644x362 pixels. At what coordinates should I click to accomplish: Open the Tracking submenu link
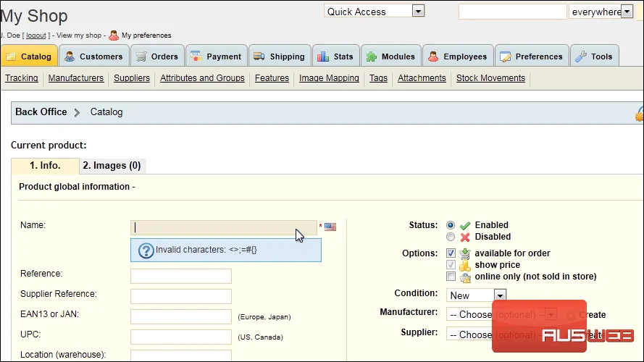[x=21, y=78]
